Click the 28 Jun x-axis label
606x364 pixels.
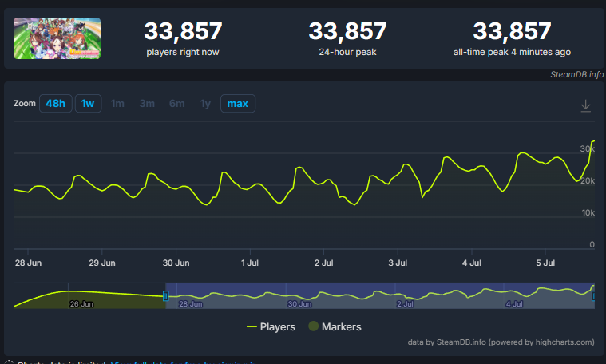coord(28,263)
